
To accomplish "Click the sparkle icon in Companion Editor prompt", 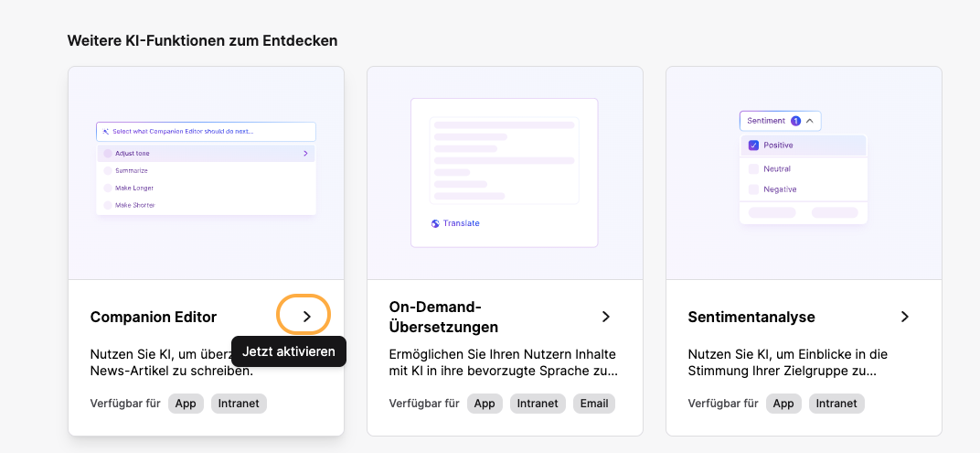I will pyautogui.click(x=106, y=132).
